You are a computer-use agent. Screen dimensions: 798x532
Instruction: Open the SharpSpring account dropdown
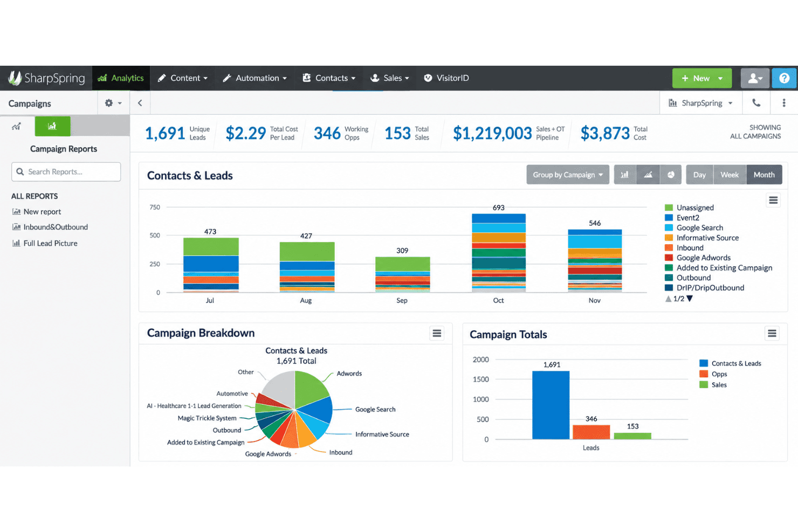[701, 103]
